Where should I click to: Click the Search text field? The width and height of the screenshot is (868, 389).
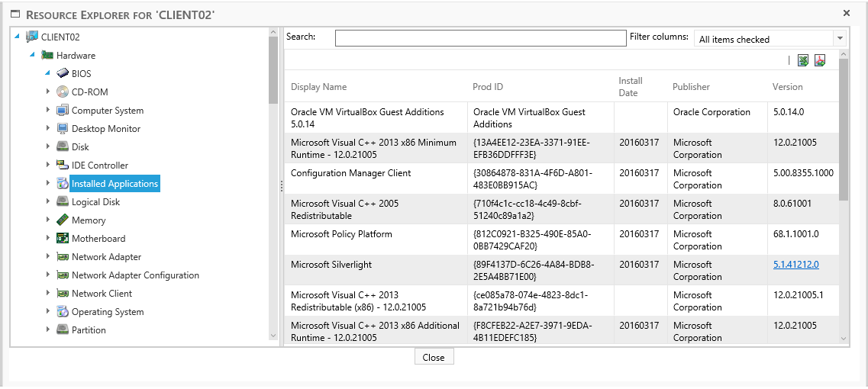(x=480, y=38)
